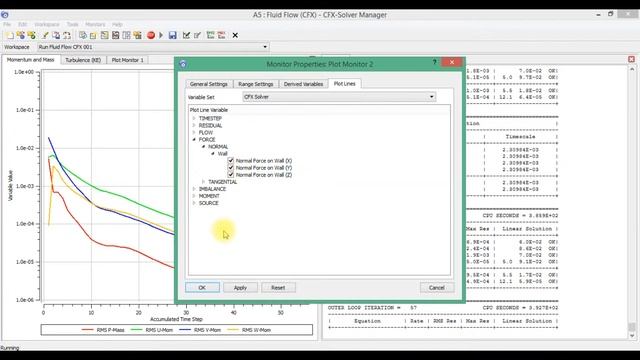Click the blue floppy disk backup icon

[x=173, y=36]
